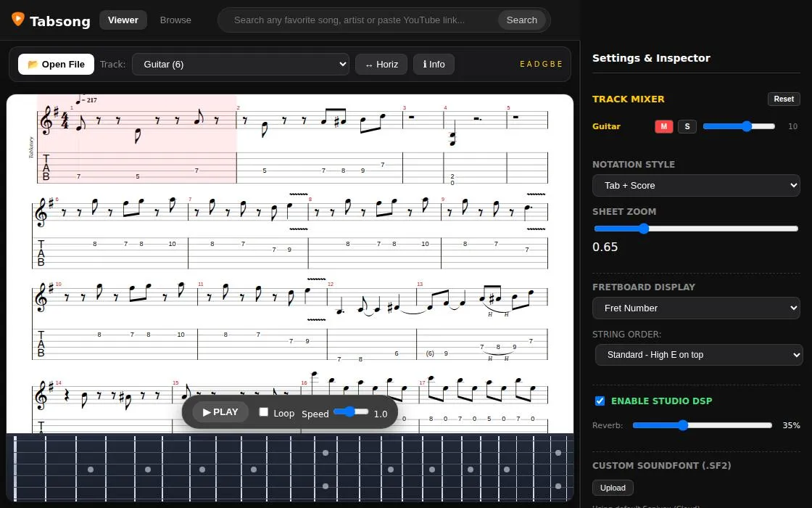Toggle the Horiz layout button
Image resolution: width=812 pixels, height=508 pixels.
click(x=381, y=65)
